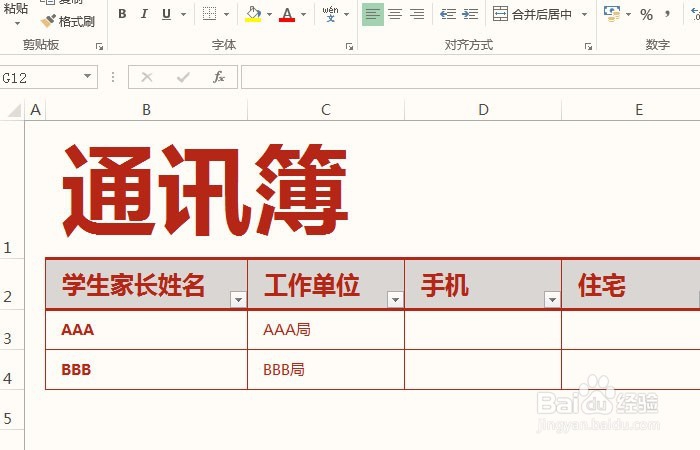
Task: Apply comma style
Action: pyautogui.click(x=667, y=14)
